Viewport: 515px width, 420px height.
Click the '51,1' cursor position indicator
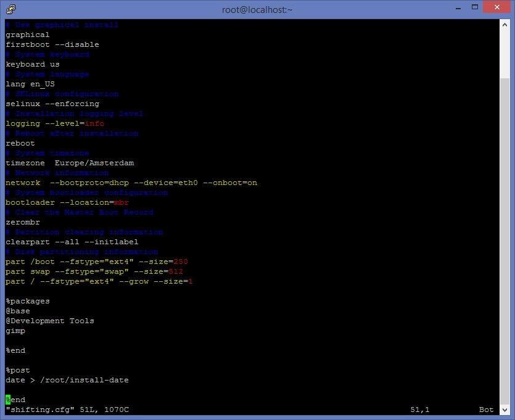coord(420,410)
